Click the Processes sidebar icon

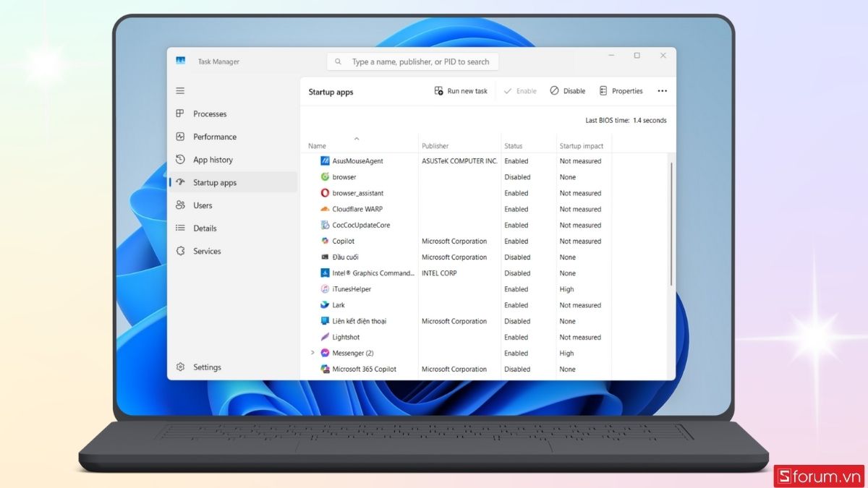tap(180, 114)
